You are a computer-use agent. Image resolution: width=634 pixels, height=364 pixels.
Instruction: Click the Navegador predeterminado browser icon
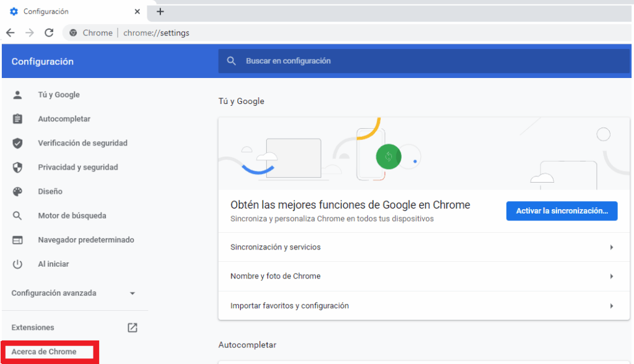pos(17,240)
